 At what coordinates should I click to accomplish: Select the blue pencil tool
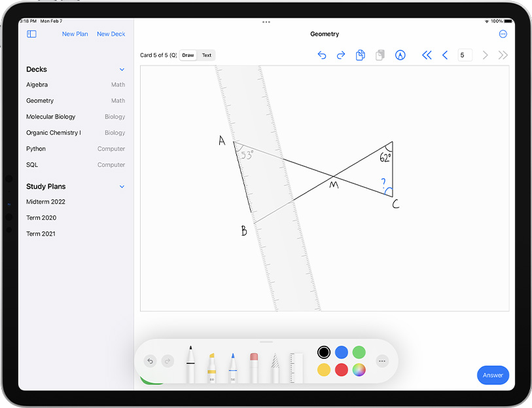coord(232,367)
